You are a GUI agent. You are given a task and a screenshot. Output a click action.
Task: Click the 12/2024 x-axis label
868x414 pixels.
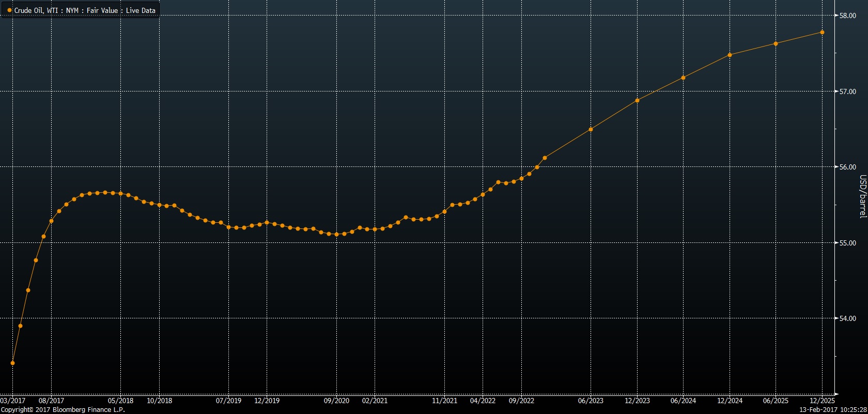tap(730, 401)
